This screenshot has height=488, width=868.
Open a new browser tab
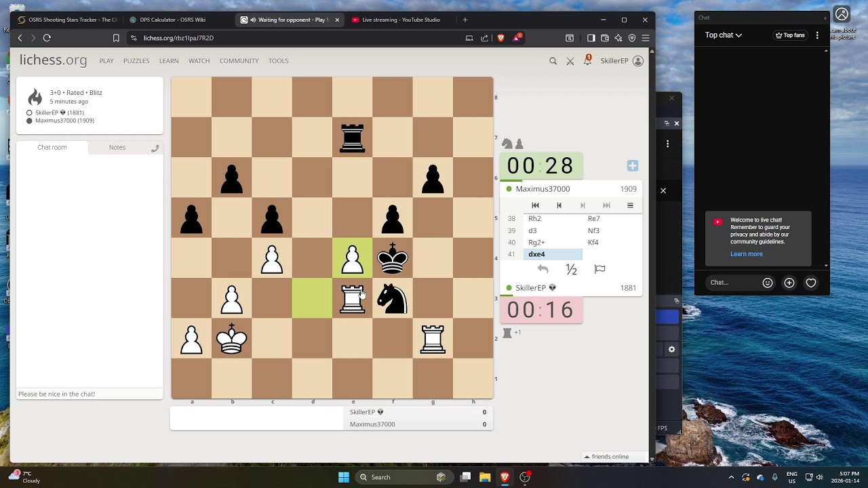pos(465,20)
